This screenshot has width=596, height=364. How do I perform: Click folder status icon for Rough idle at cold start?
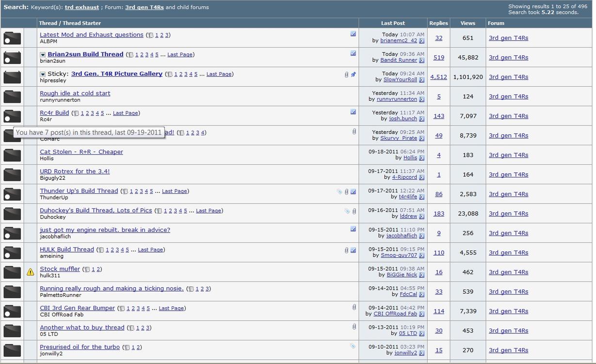click(12, 96)
